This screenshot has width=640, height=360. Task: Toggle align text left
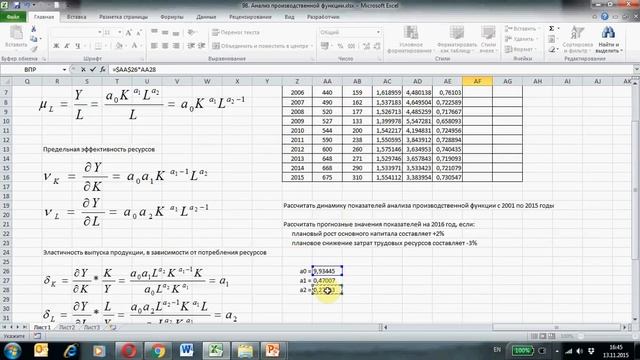click(x=154, y=46)
